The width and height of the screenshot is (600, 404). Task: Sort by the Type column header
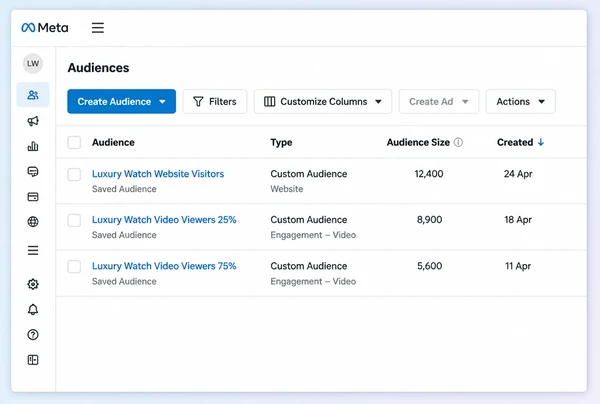(x=281, y=142)
